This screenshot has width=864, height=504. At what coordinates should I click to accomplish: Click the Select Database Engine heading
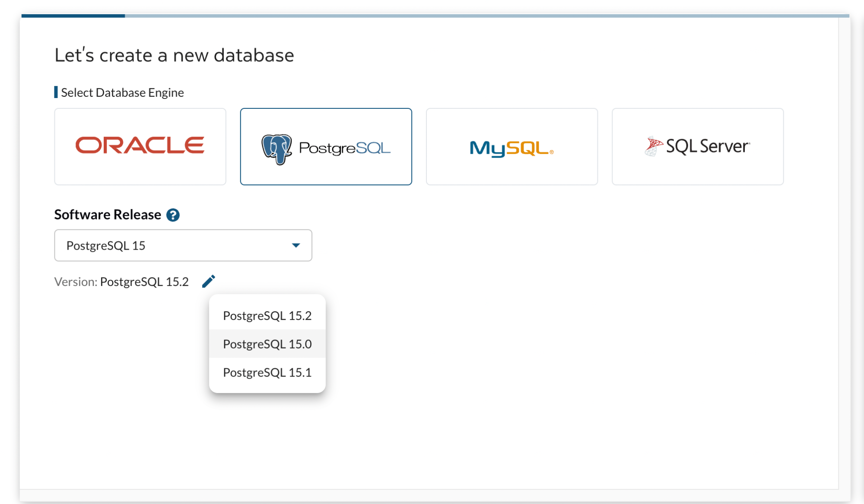(x=122, y=92)
